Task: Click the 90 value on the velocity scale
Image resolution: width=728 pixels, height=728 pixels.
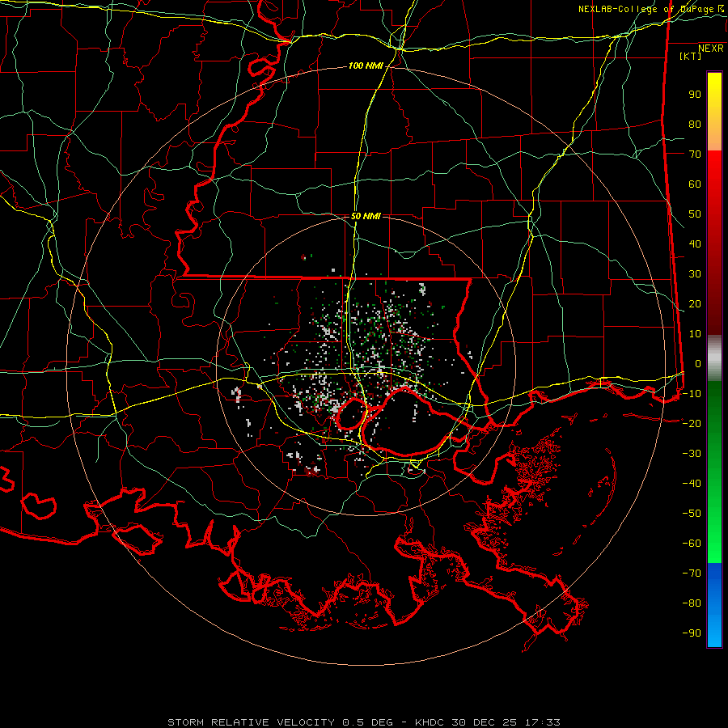Action: [695, 95]
